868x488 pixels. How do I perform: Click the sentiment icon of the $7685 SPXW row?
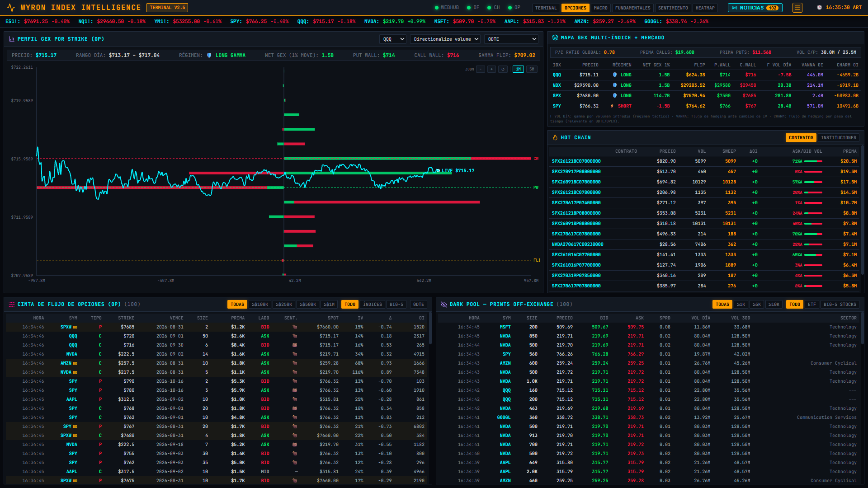(295, 327)
